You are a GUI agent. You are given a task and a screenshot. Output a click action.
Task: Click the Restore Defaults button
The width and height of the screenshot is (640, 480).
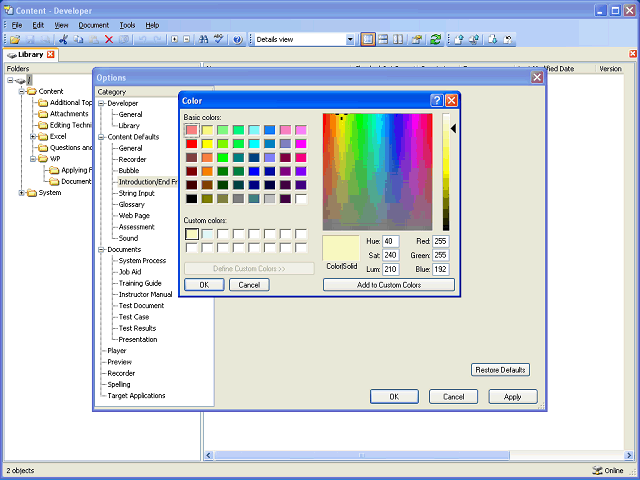click(500, 370)
